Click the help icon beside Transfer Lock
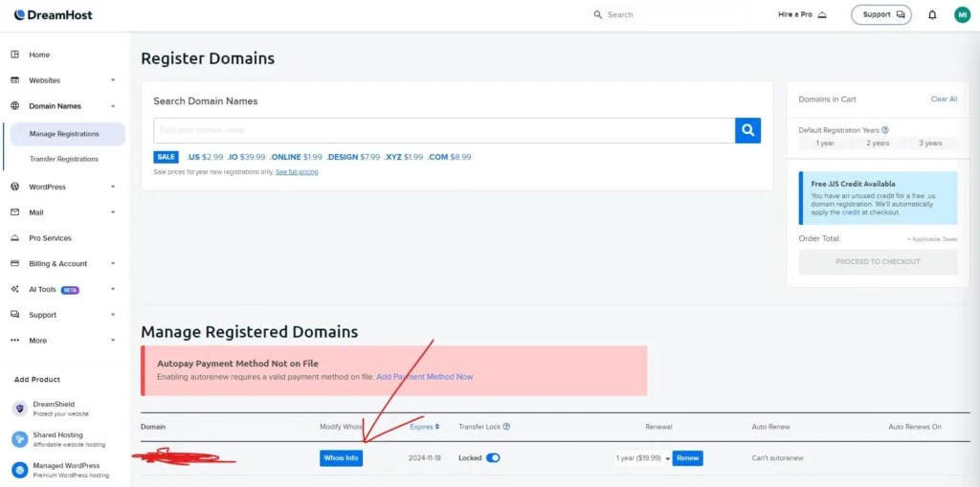The image size is (980, 487). 506,427
